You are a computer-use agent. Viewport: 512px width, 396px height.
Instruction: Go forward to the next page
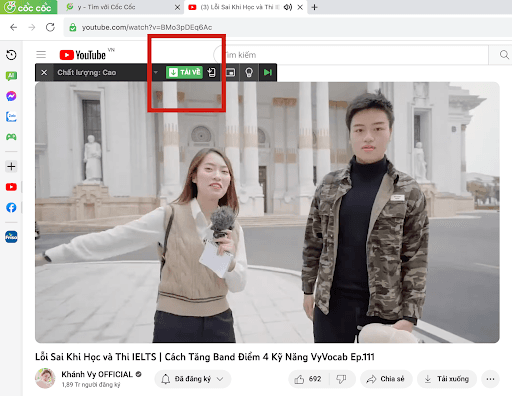tap(32, 27)
